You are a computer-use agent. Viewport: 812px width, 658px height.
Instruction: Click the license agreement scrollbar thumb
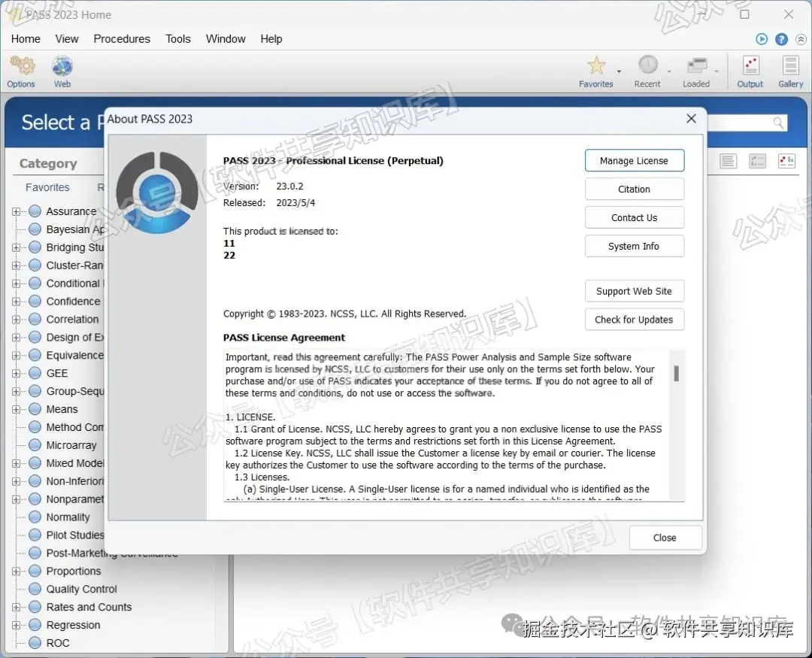tap(677, 373)
